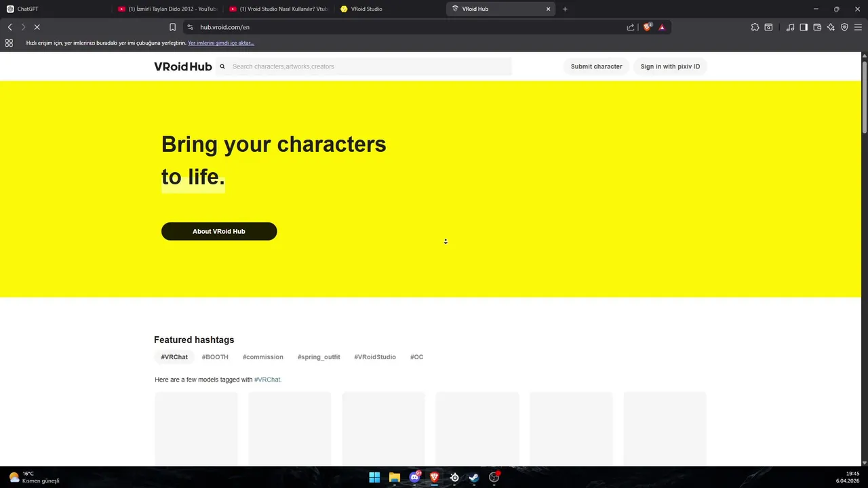Switch to the VRoid Studio tab
The height and width of the screenshot is (488, 868).
(x=390, y=9)
